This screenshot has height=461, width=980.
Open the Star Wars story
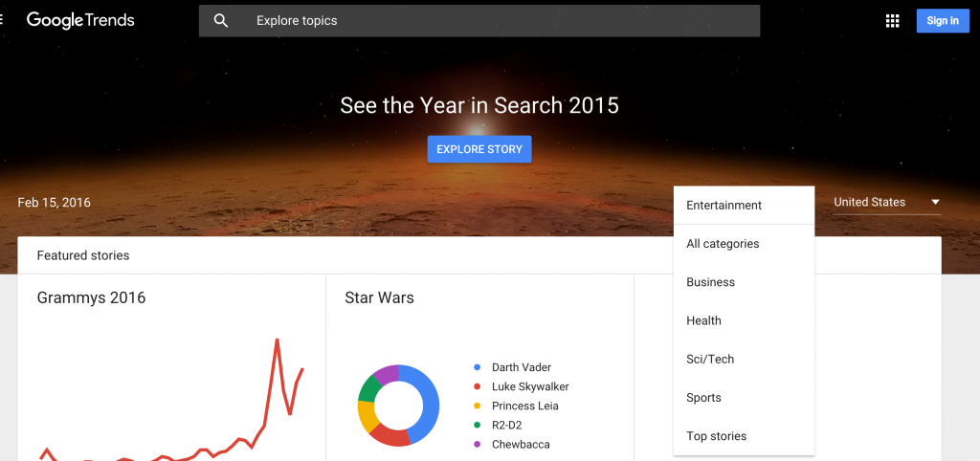[x=379, y=297]
